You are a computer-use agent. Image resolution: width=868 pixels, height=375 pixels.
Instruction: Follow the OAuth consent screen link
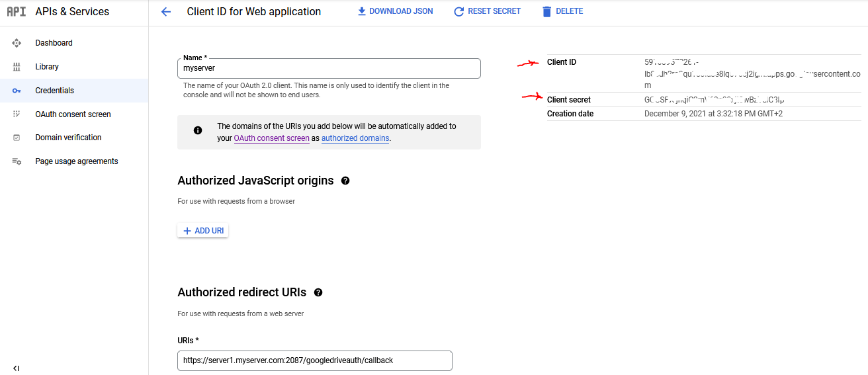pos(272,138)
